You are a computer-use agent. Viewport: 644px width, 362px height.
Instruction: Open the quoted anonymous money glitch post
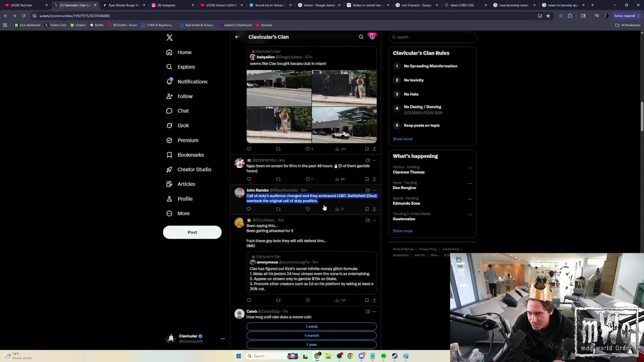point(311,273)
